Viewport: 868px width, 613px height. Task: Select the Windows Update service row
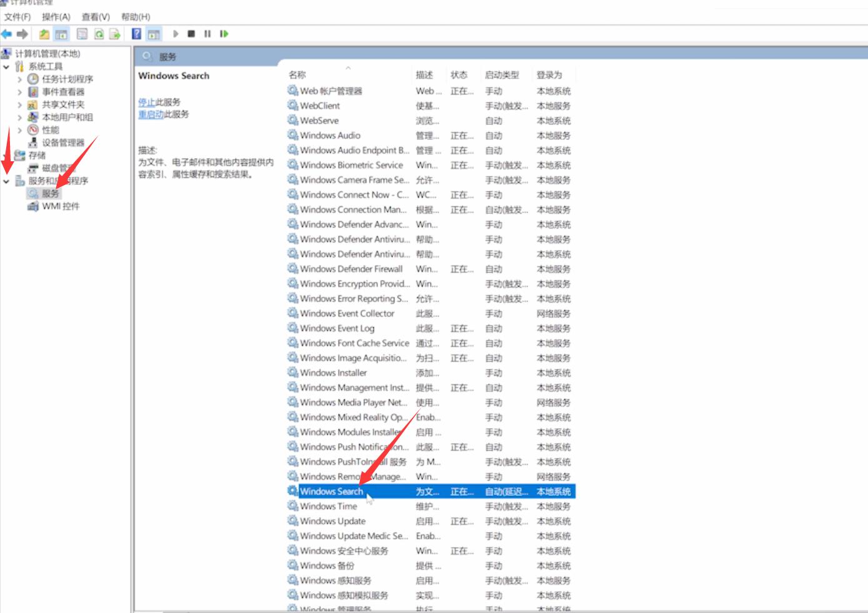coord(430,521)
